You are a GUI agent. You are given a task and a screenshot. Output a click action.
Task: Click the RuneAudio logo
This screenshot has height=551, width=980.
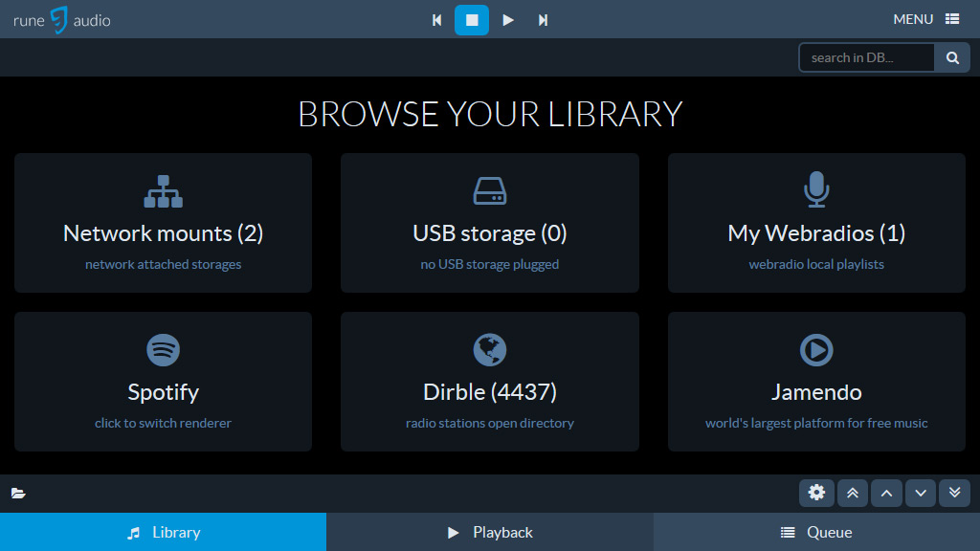(62, 20)
